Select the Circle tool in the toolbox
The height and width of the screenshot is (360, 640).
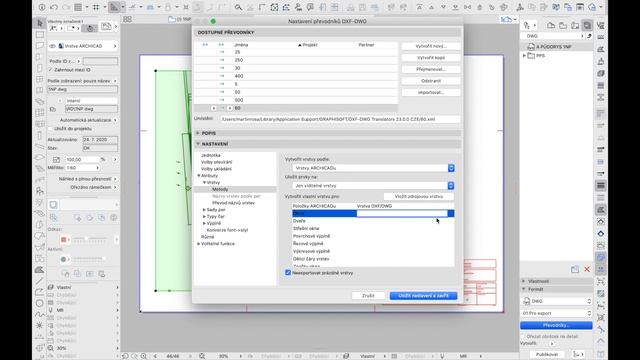[x=40, y=303]
